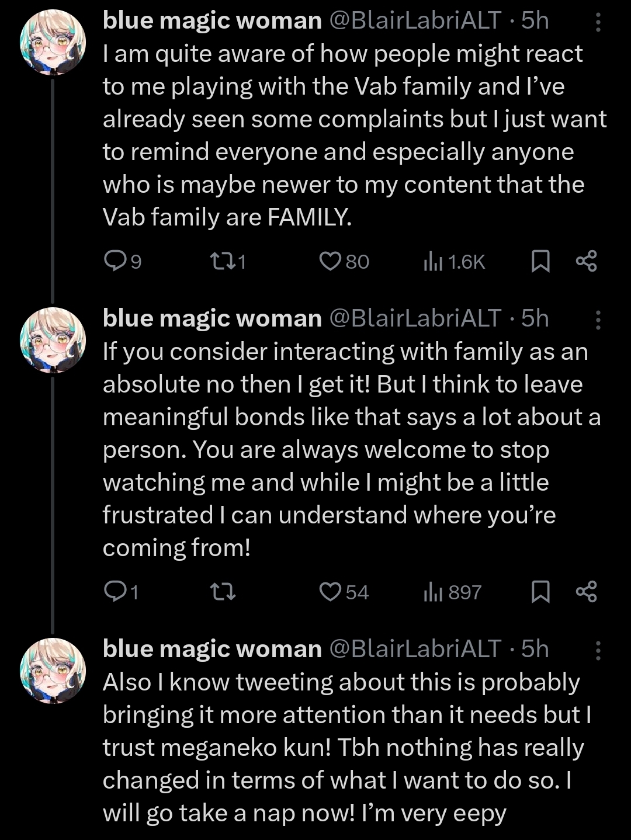
Task: Open more options on the second tweet
Action: tap(598, 321)
